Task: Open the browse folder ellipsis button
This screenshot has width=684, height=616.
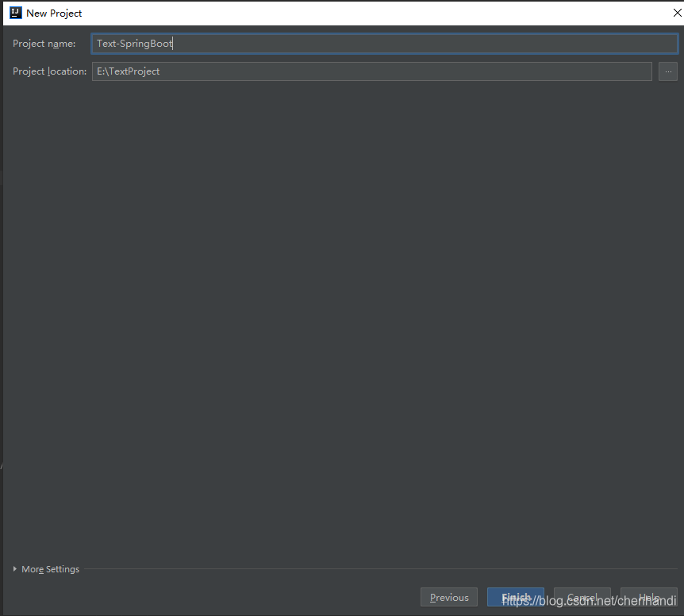Action: 668,71
